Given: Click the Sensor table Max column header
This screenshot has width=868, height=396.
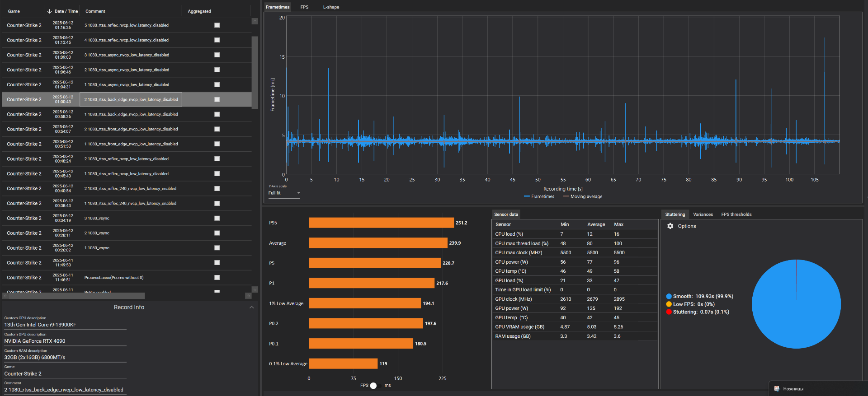Looking at the screenshot, I should pos(618,224).
